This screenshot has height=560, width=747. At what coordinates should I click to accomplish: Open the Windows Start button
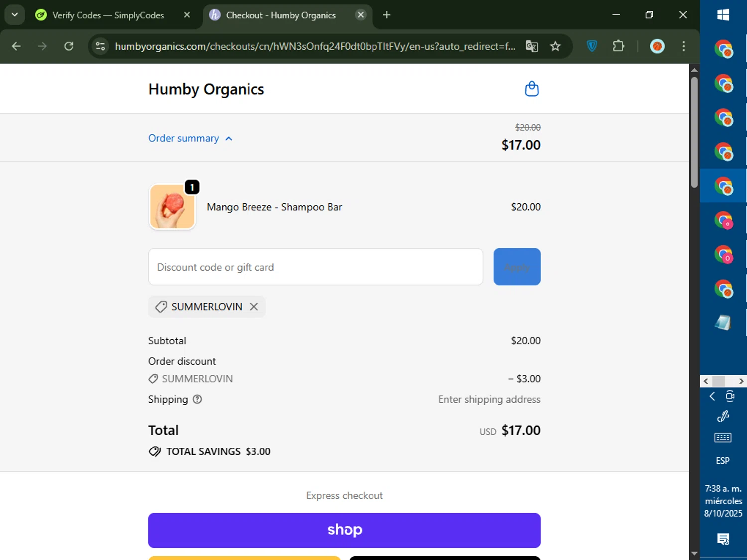click(723, 15)
